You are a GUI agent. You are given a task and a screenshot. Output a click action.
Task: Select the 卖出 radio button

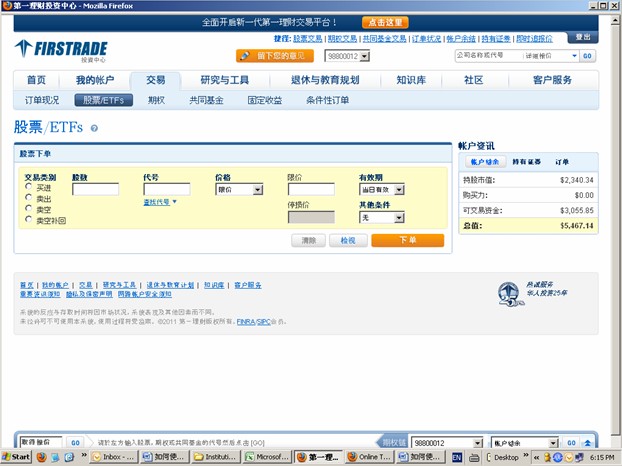coord(29,198)
